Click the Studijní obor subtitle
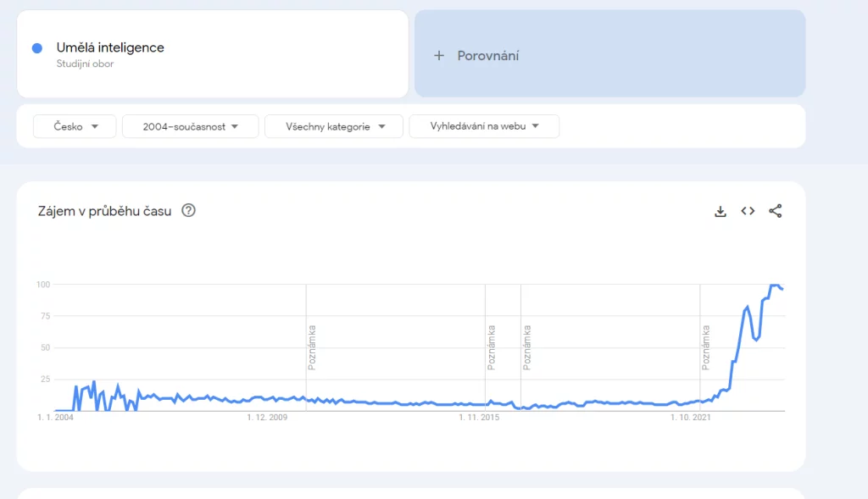868x499 pixels. click(85, 64)
